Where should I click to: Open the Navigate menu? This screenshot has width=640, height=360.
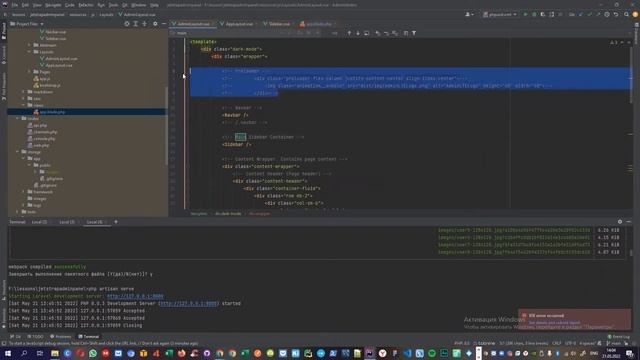pyautogui.click(x=53, y=5)
